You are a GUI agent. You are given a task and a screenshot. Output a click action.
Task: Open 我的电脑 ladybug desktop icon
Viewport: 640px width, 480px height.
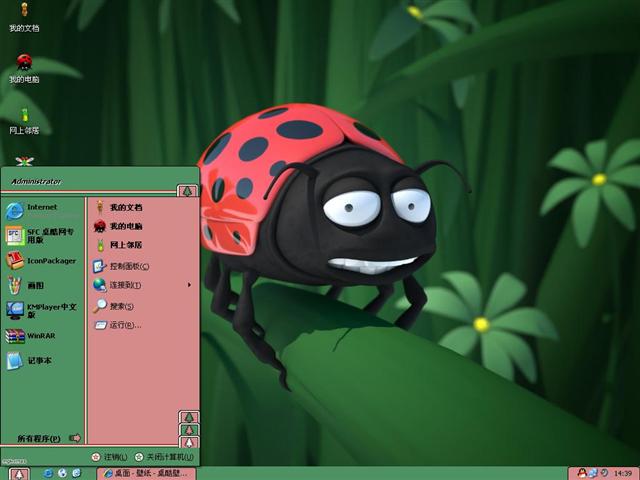click(x=24, y=69)
